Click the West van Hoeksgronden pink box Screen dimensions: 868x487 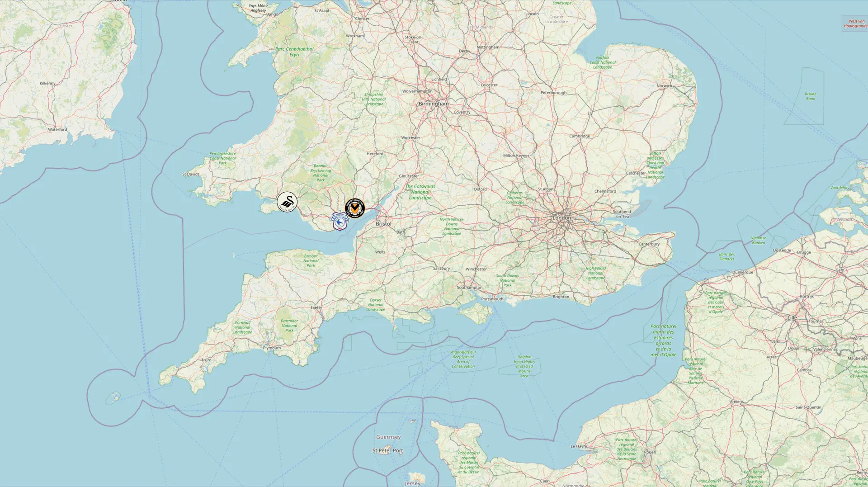(855, 24)
